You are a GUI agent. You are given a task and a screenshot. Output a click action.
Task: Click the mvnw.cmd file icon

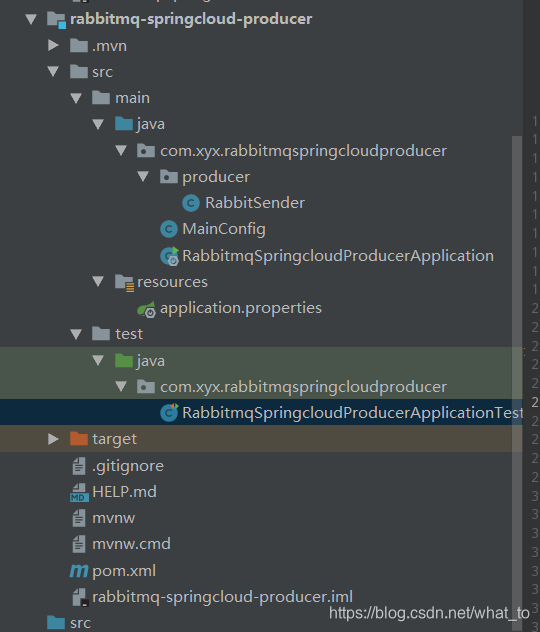click(x=79, y=544)
